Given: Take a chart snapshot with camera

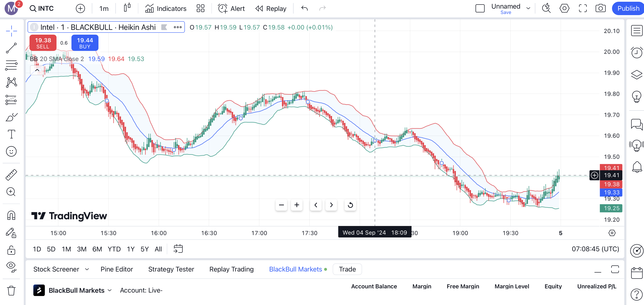Looking at the screenshot, I should pyautogui.click(x=601, y=8).
